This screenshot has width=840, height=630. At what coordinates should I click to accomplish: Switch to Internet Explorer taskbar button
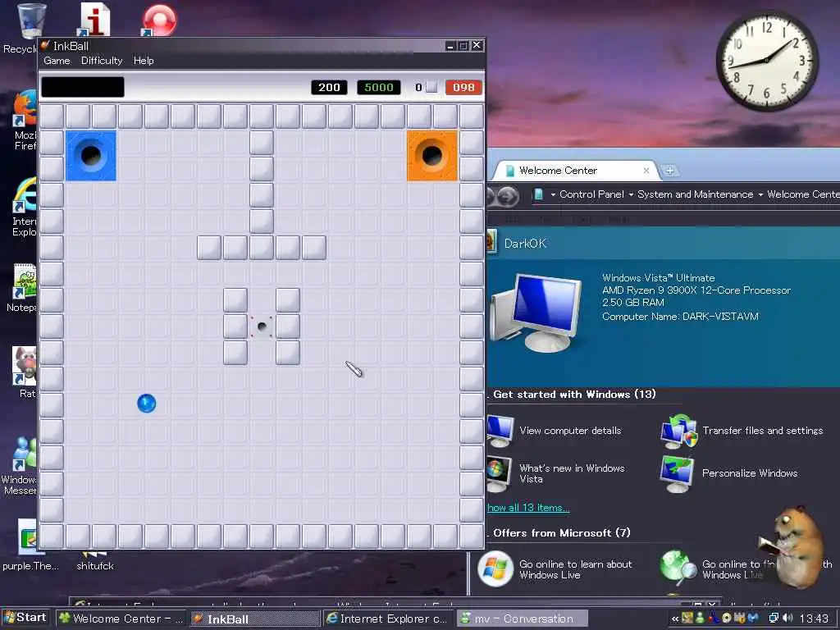[388, 619]
